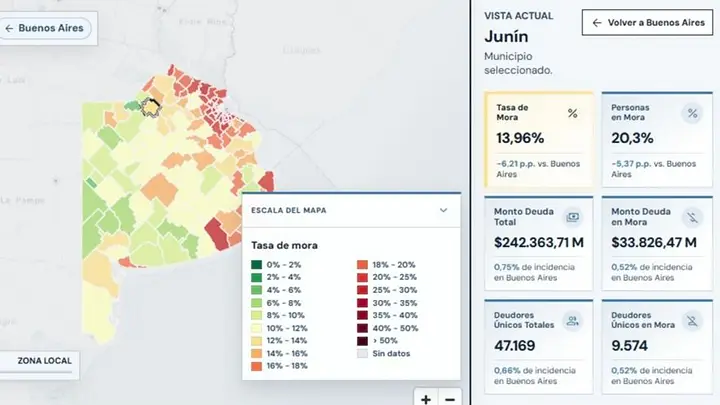Screen dimensions: 720x405
Task: Click the highlighted Junín municipality on the map
Action: (150, 107)
